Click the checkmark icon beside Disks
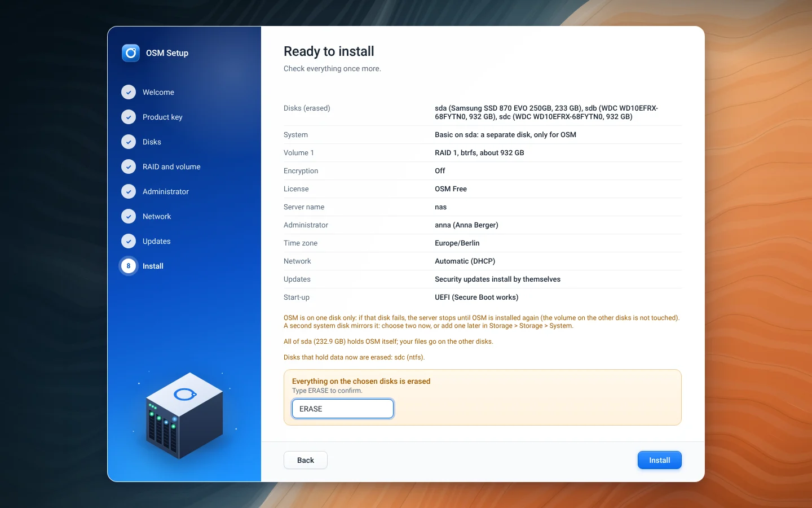This screenshot has height=508, width=812. [129, 142]
